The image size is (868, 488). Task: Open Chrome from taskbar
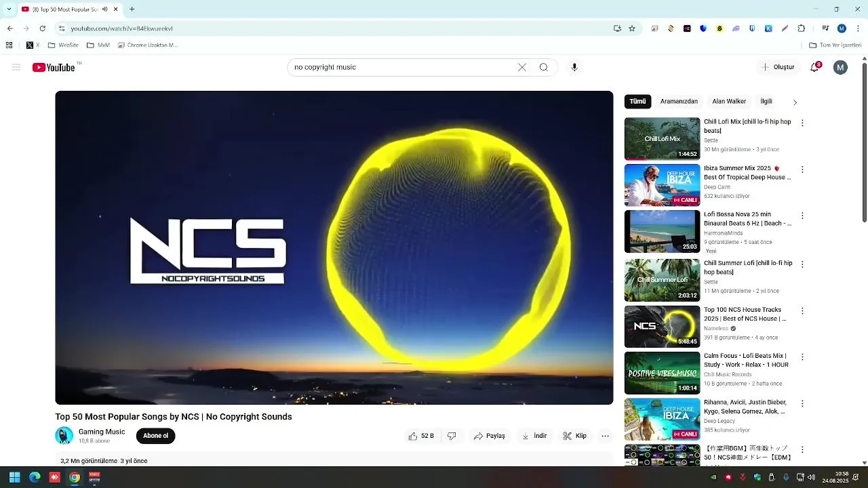click(75, 477)
